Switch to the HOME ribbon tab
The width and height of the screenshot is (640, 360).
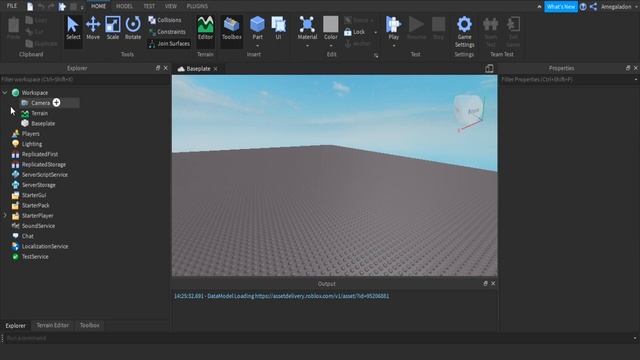point(98,6)
